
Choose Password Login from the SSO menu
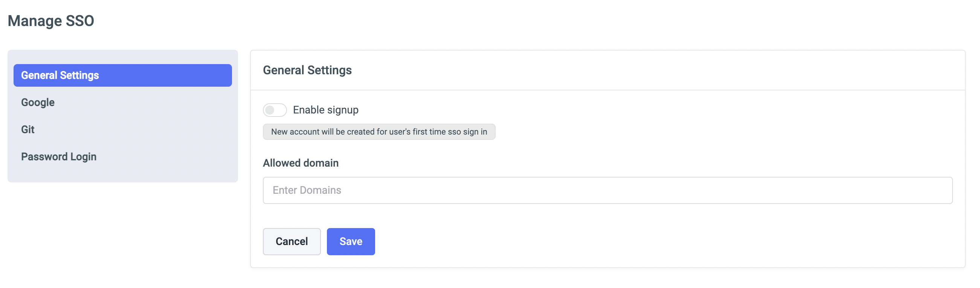click(x=59, y=156)
